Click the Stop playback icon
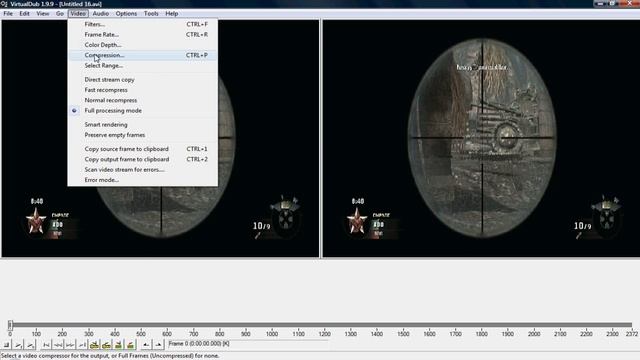Screen dimensions: 640x360 tap(7, 345)
